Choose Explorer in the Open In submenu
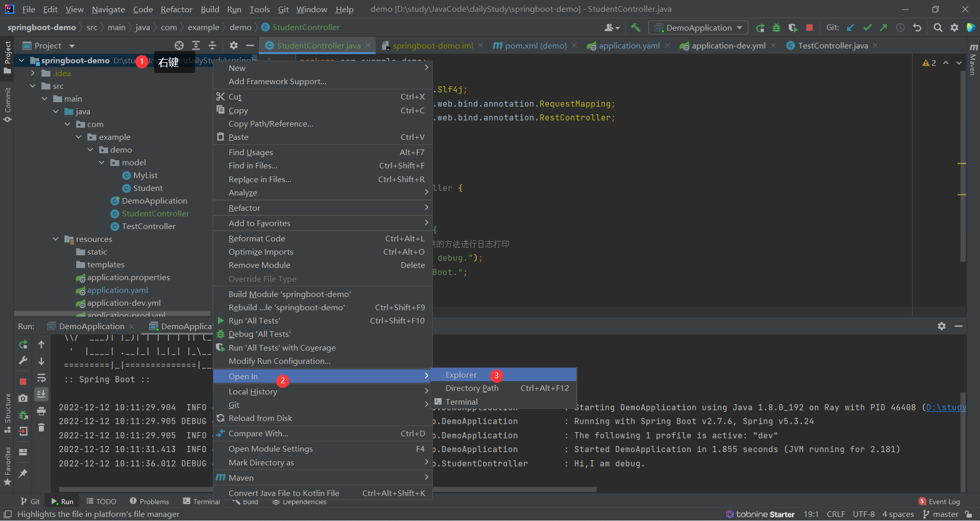Image resolution: width=980 pixels, height=521 pixels. pyautogui.click(x=504, y=375)
